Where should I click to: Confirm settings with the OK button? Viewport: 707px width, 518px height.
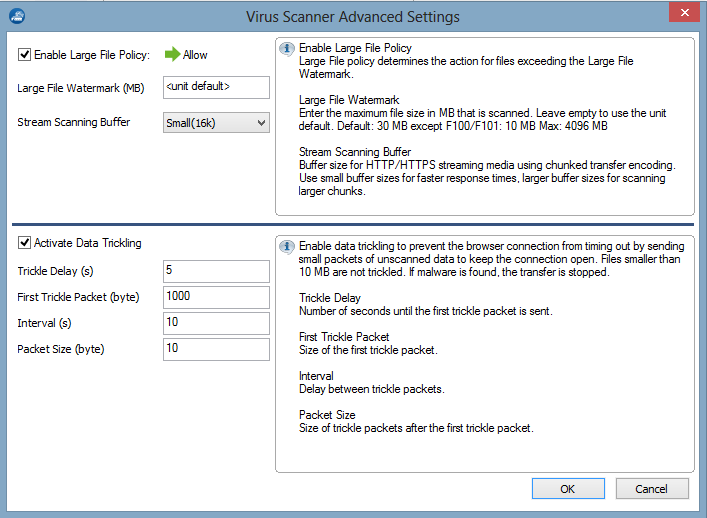click(567, 489)
